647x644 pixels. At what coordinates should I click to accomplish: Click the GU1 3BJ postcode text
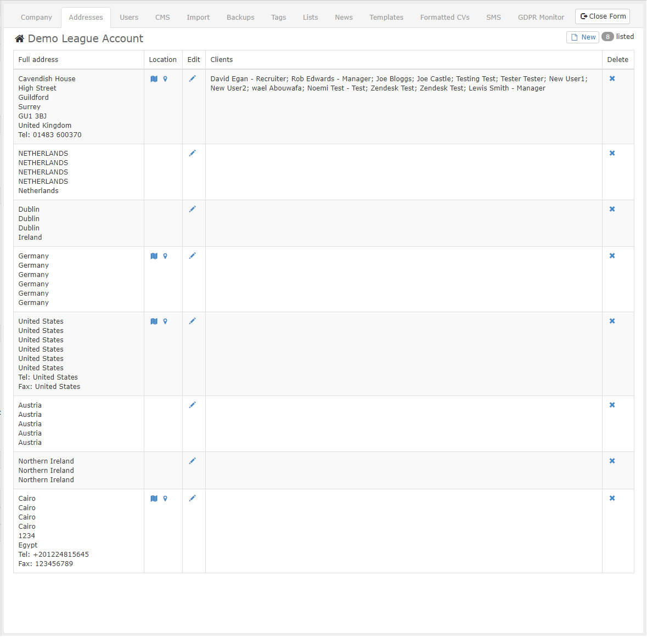32,116
